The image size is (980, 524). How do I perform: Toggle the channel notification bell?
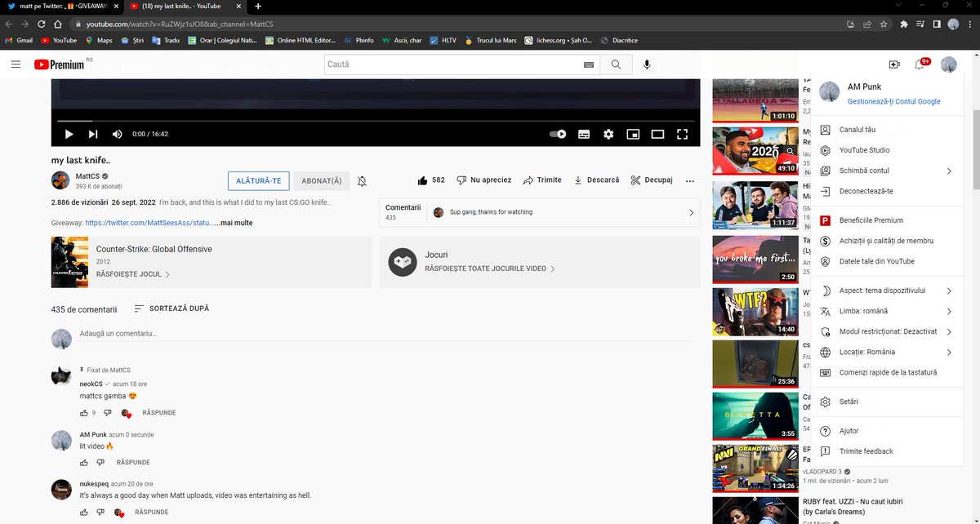pos(362,181)
